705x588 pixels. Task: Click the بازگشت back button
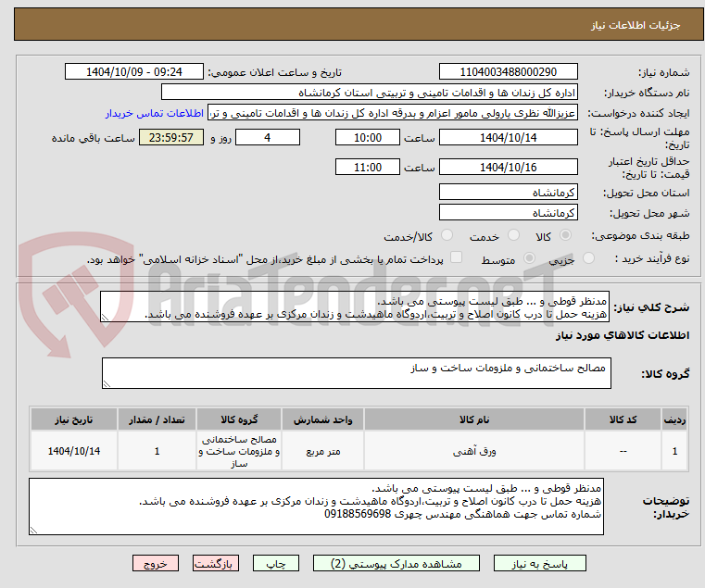tap(216, 563)
